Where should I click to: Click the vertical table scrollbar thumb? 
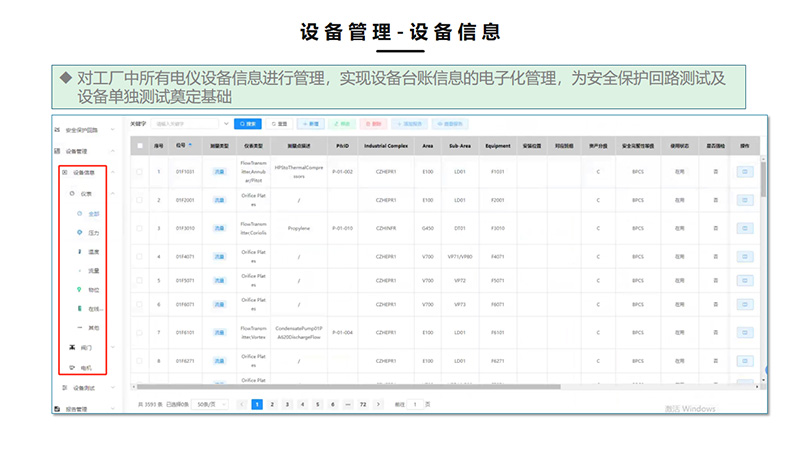(763, 178)
